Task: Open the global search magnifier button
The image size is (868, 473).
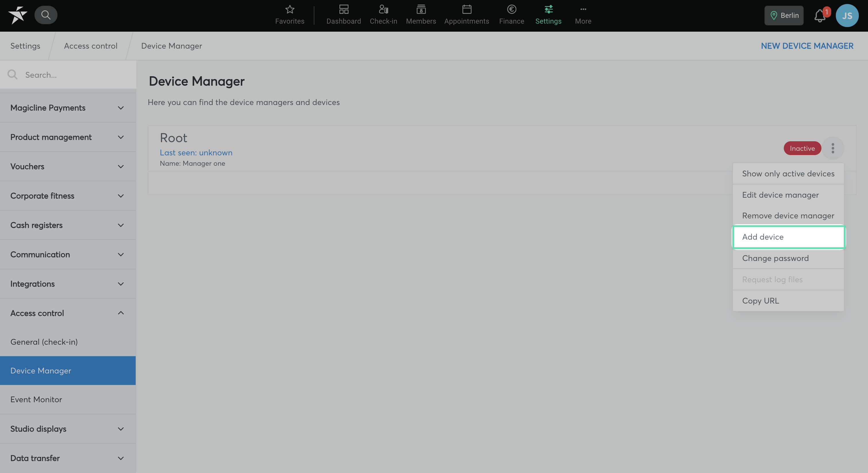Action: pos(46,15)
